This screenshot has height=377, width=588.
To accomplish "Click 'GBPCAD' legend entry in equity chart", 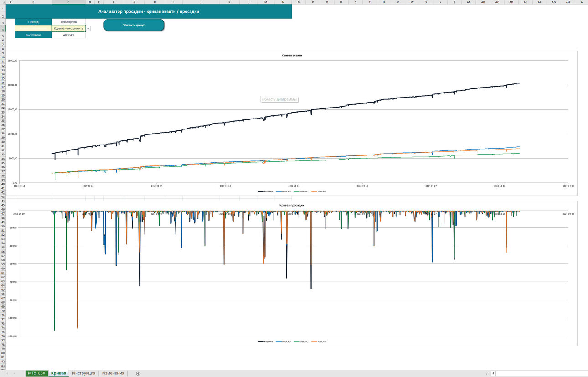I will 301,191.
